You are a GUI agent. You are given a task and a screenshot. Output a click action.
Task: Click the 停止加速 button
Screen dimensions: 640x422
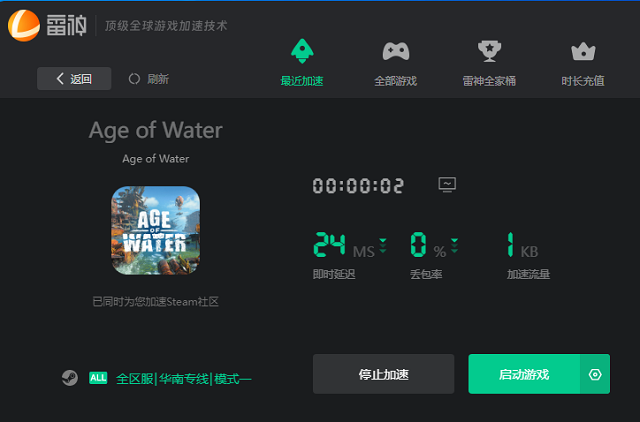point(383,374)
